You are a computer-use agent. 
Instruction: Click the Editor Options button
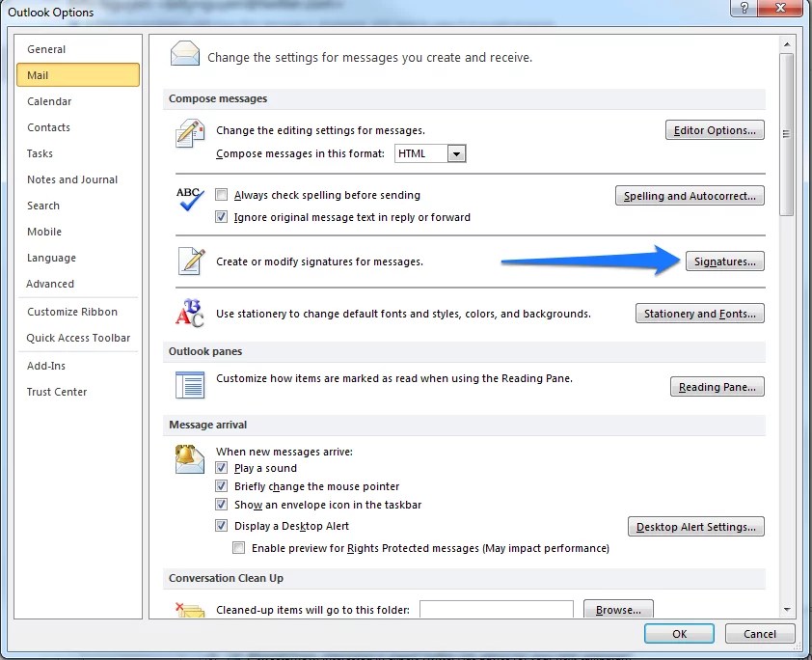click(x=715, y=130)
